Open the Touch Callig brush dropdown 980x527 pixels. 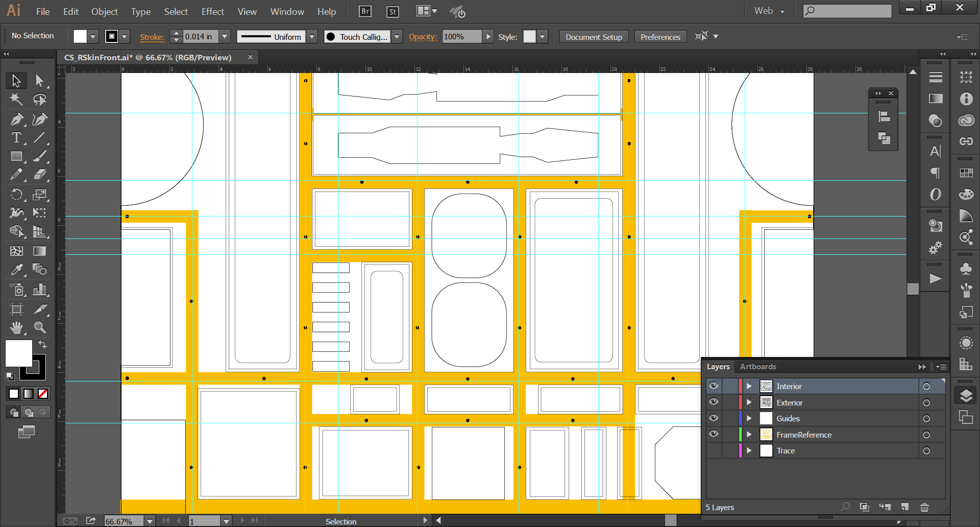point(397,36)
